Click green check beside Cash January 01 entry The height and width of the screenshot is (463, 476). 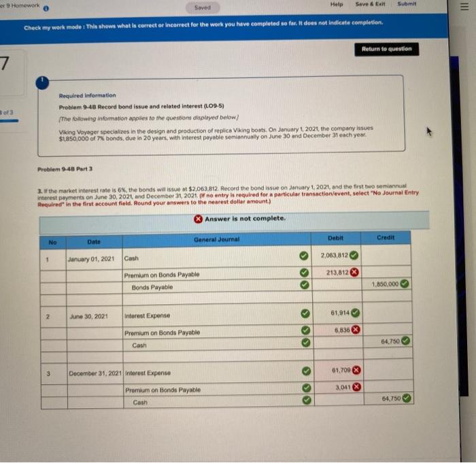pos(303,256)
